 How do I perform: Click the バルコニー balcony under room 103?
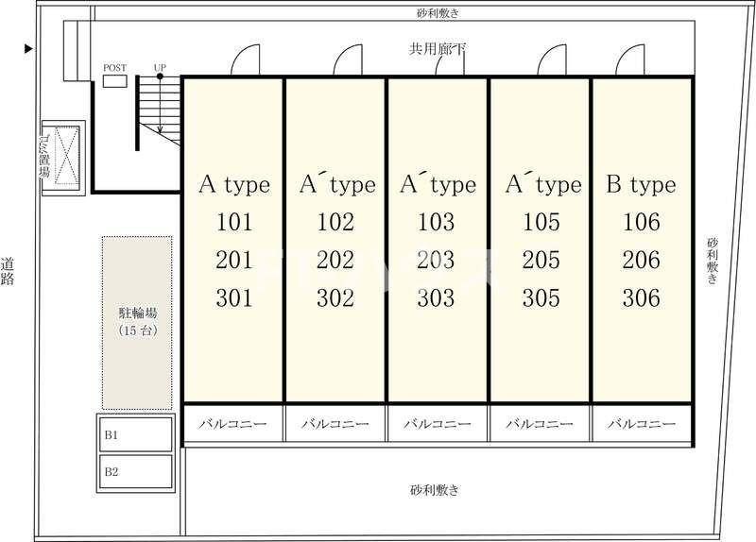[438, 424]
